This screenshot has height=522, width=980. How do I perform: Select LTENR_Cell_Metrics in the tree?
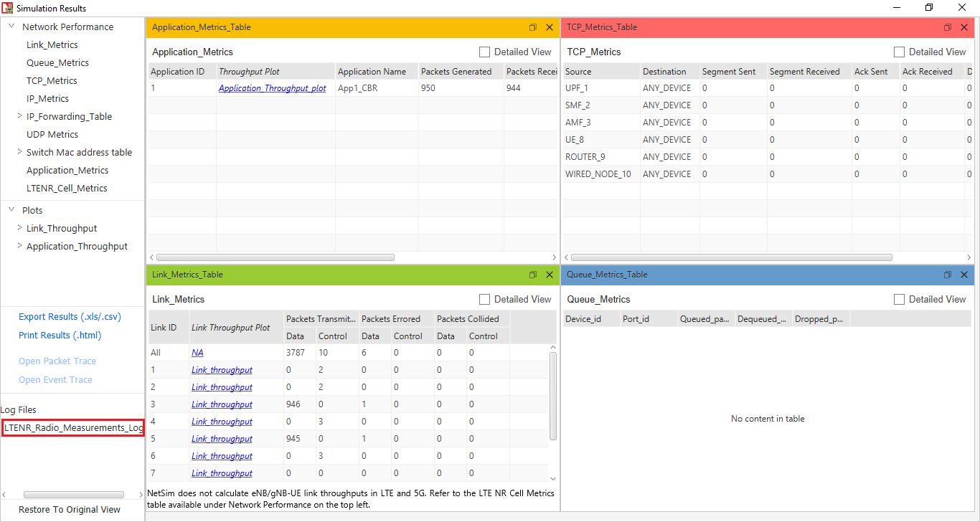pos(67,188)
